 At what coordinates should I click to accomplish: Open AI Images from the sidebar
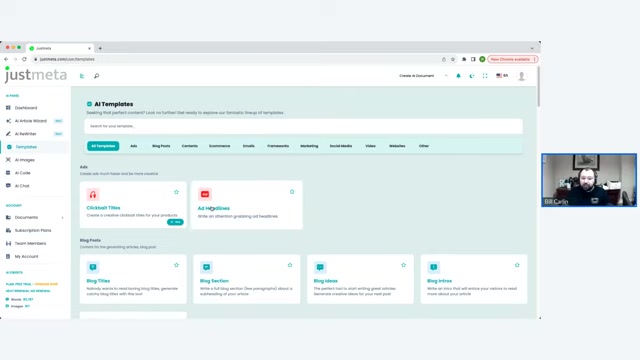(24, 160)
